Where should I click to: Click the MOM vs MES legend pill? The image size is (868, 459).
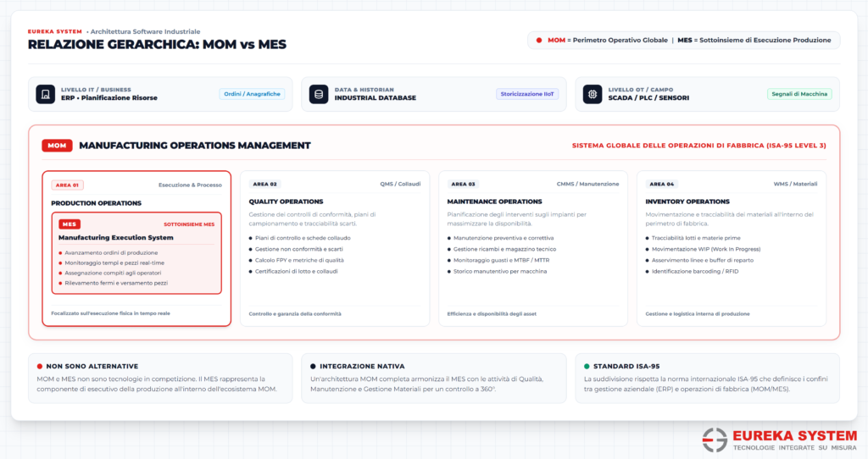click(x=684, y=41)
